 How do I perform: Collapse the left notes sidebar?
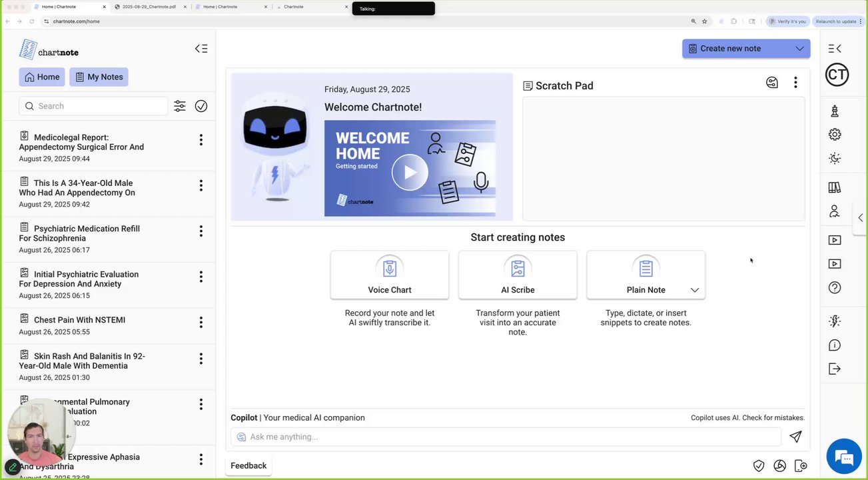(201, 49)
